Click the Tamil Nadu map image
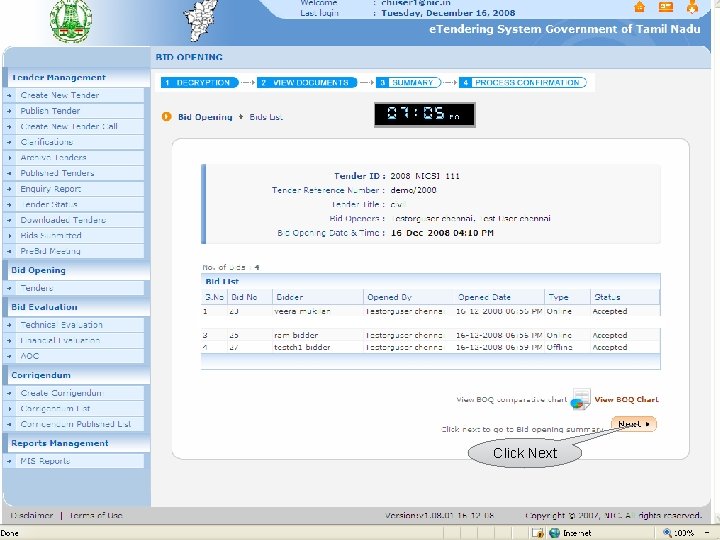 (200, 20)
